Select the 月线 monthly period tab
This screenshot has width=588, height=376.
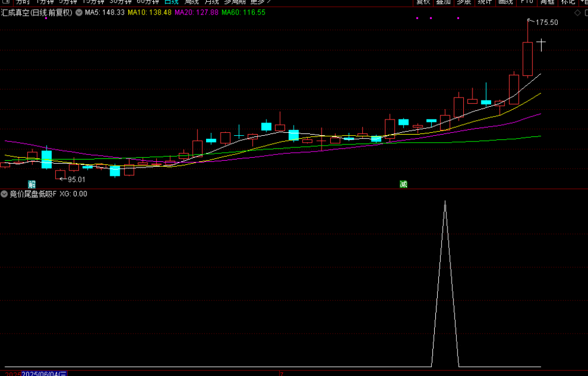[211, 2]
